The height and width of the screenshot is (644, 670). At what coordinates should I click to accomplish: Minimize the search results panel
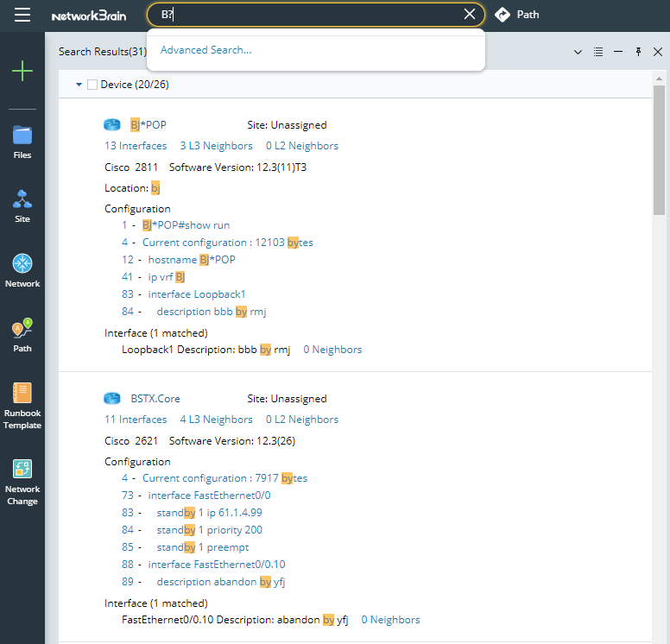click(618, 52)
